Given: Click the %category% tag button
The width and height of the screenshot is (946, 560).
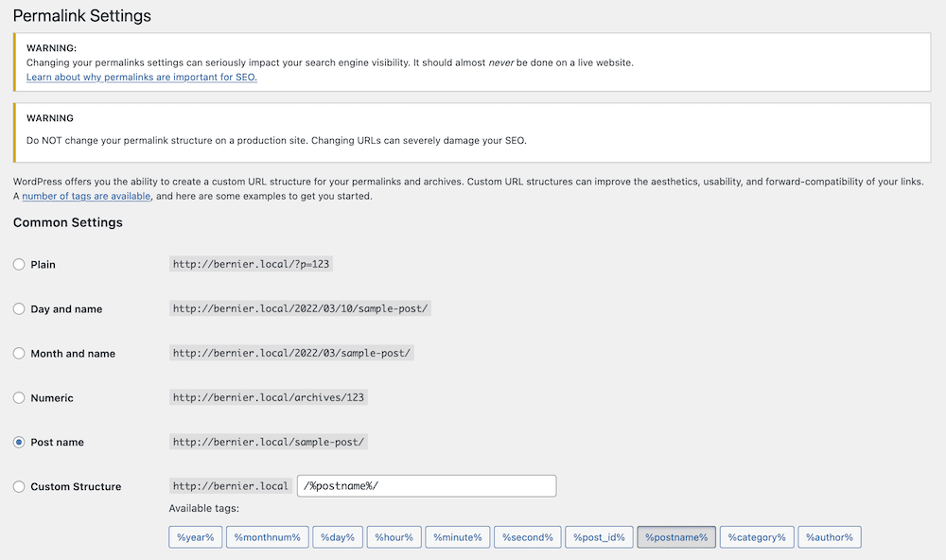Looking at the screenshot, I should (756, 537).
